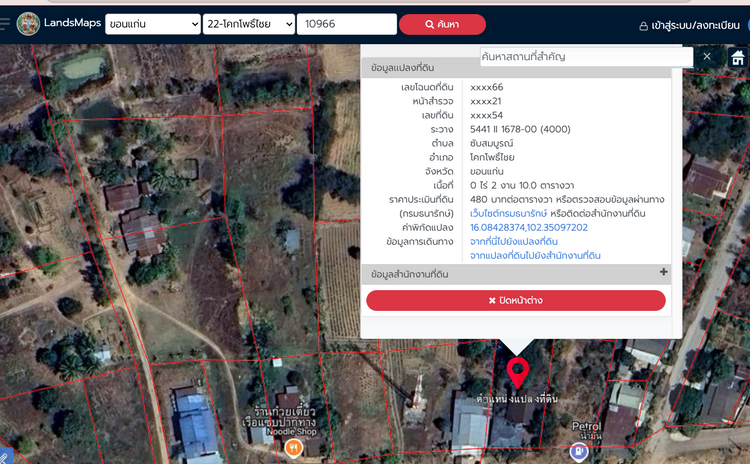
Task: Click the lock icon next to login
Action: point(643,26)
